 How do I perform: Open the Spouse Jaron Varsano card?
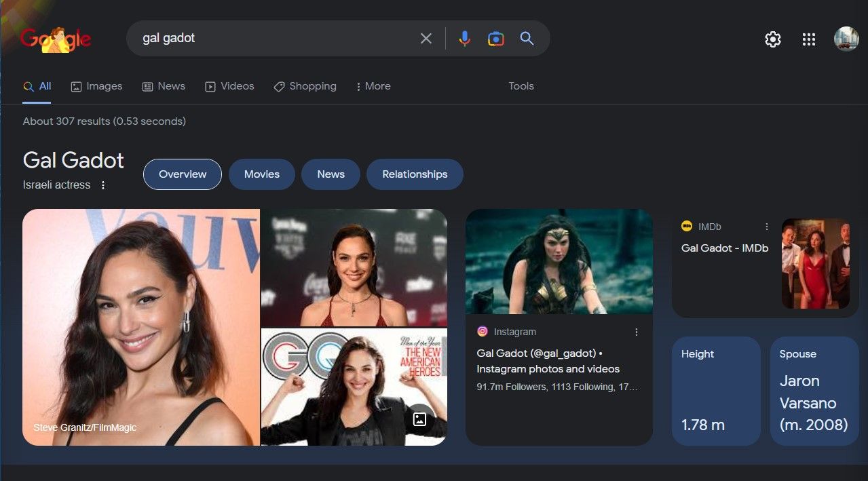pyautogui.click(x=814, y=391)
